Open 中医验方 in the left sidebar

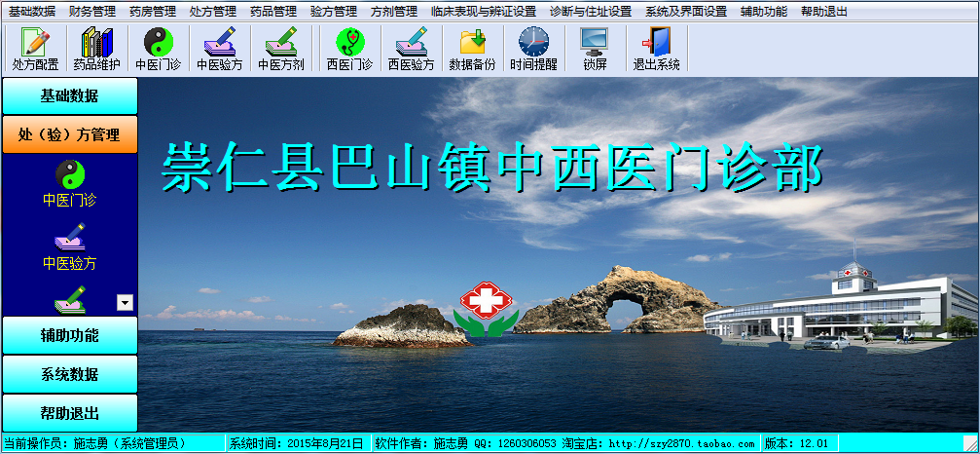click(x=69, y=246)
